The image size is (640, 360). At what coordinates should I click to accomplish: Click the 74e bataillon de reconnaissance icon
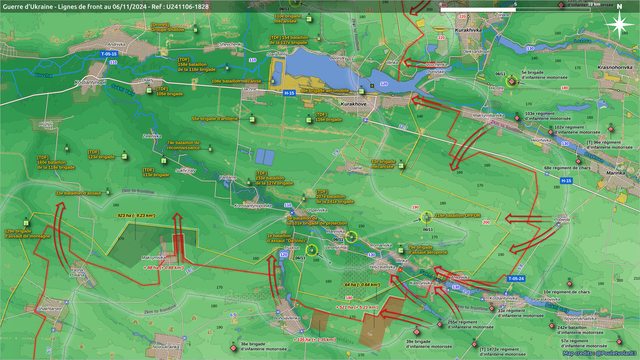[210, 149]
